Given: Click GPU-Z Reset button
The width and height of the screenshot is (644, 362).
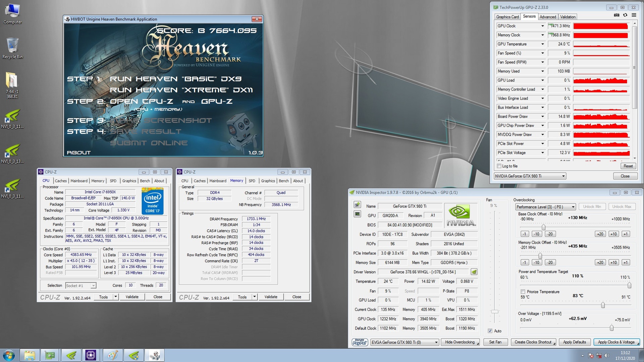Looking at the screenshot, I should [628, 166].
